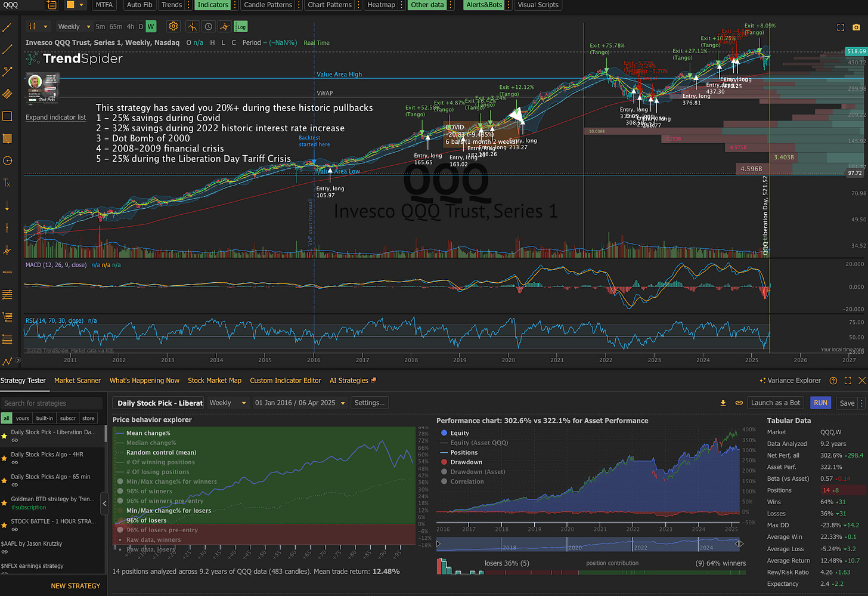Viewport: 868px width, 596px height.
Task: Activate Auto Fib
Action: [139, 5]
